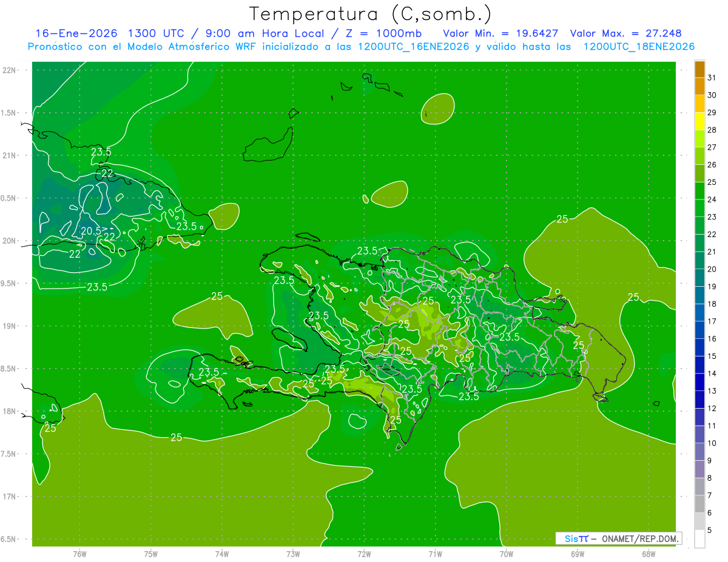Click the legend scale value "28"
Image resolution: width=728 pixels, height=562 pixels.
(712, 130)
